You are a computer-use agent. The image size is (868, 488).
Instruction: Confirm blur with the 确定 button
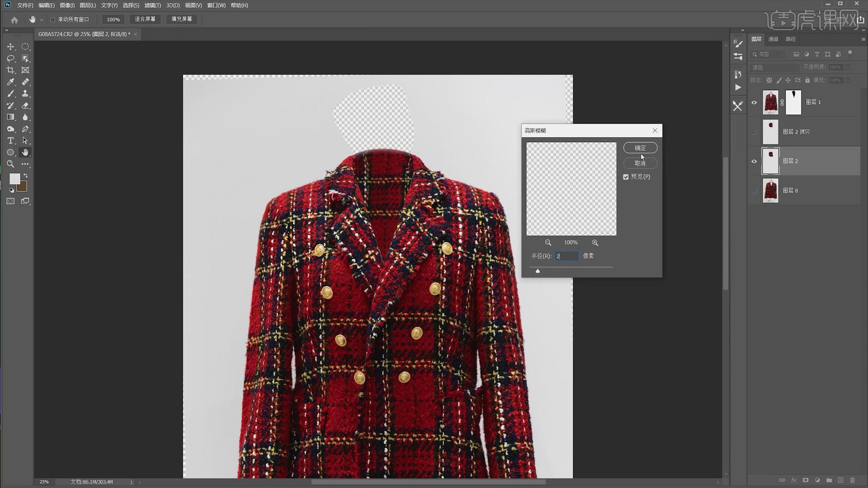point(640,148)
